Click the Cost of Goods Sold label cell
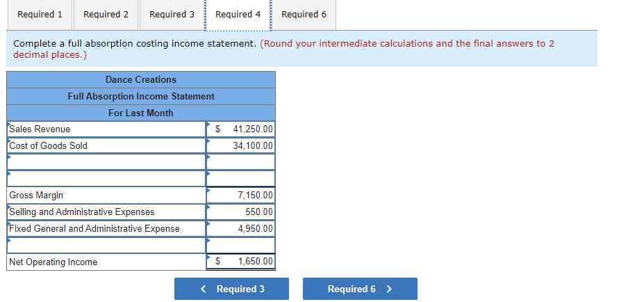Image resolution: width=644 pixels, height=302 pixels. [x=106, y=145]
